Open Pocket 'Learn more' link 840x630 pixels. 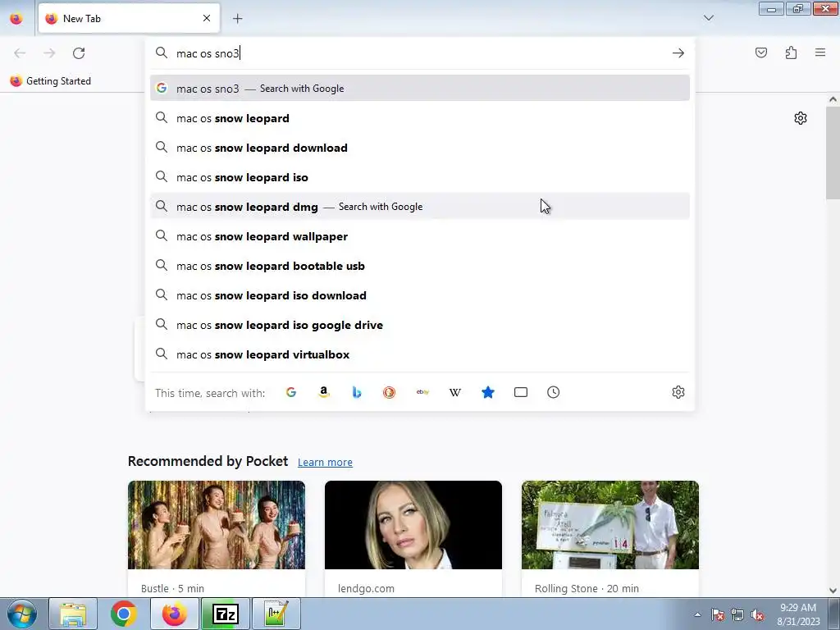click(x=325, y=462)
